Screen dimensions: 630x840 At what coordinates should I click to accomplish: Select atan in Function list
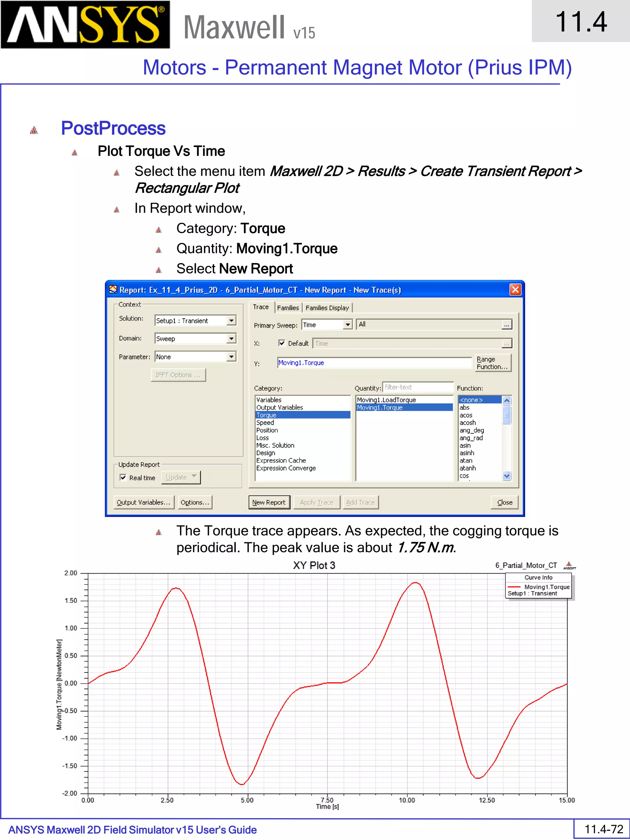(480, 461)
